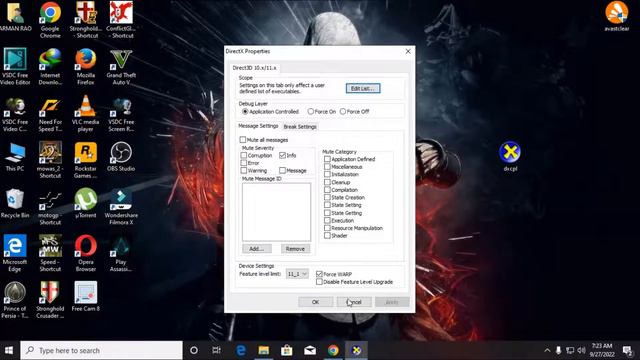Select the Microsoft Edge desktop shortcut
The height and width of the screenshot is (360, 640).
(15, 253)
